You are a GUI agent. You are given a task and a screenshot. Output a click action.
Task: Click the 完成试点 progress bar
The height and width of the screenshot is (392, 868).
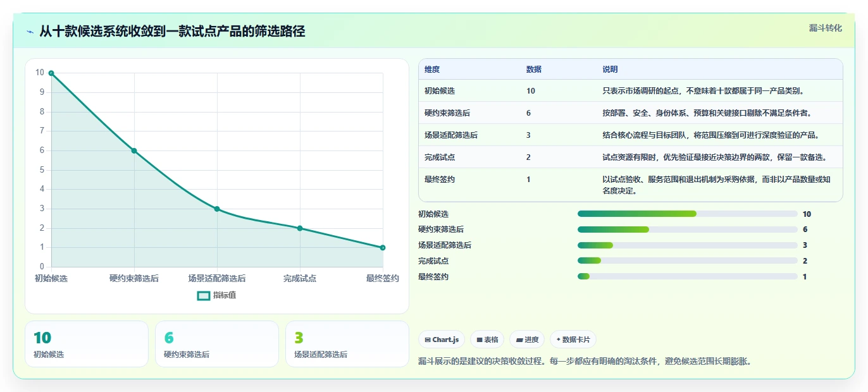pos(688,261)
